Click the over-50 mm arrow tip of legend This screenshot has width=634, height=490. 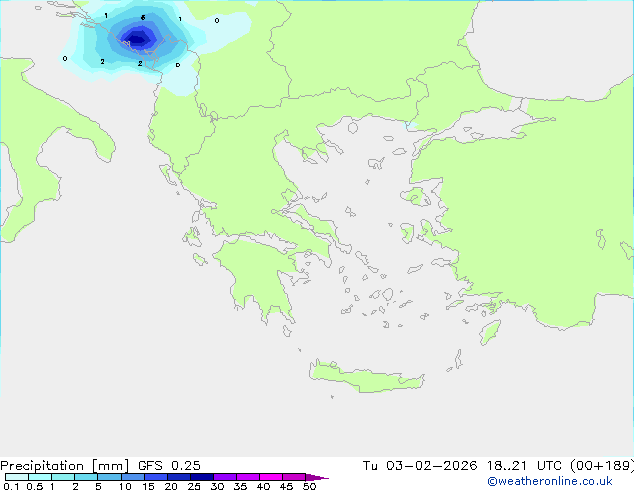[317, 477]
